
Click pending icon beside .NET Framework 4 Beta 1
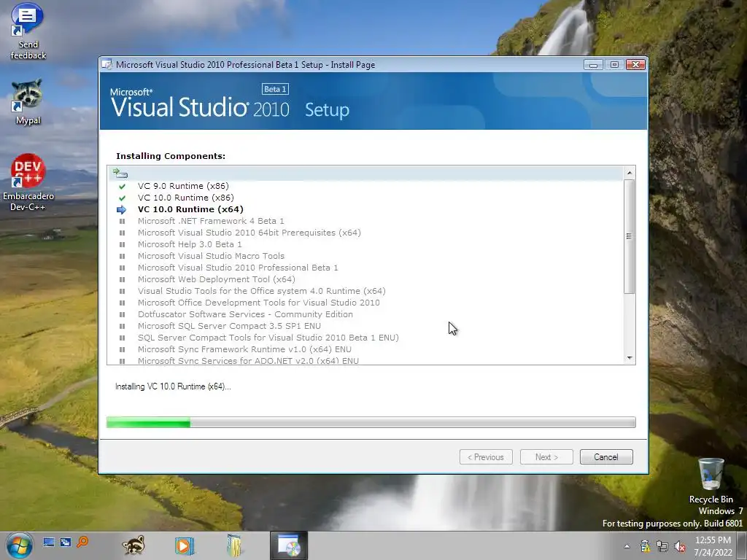point(122,222)
